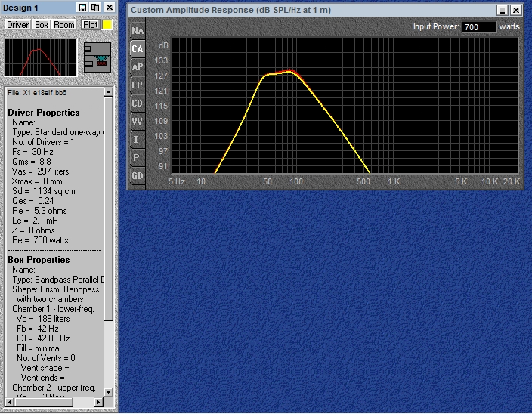
Task: Show the GD group delay tab
Action: click(138, 175)
